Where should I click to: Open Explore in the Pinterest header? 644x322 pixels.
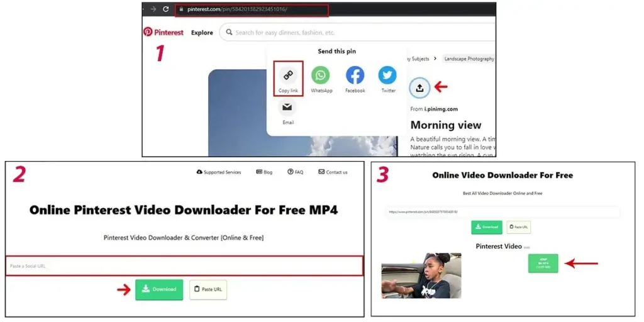point(202,33)
